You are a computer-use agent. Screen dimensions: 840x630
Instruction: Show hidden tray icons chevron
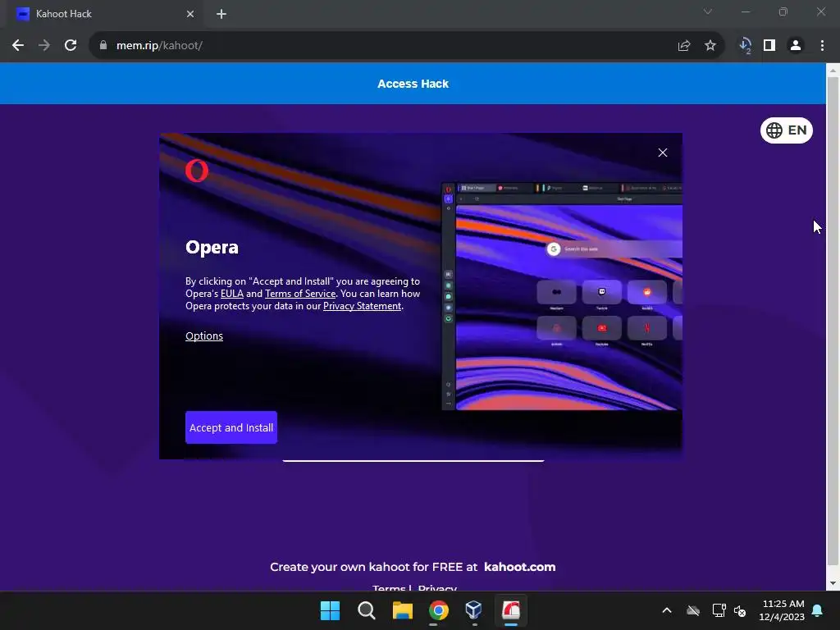tap(667, 610)
